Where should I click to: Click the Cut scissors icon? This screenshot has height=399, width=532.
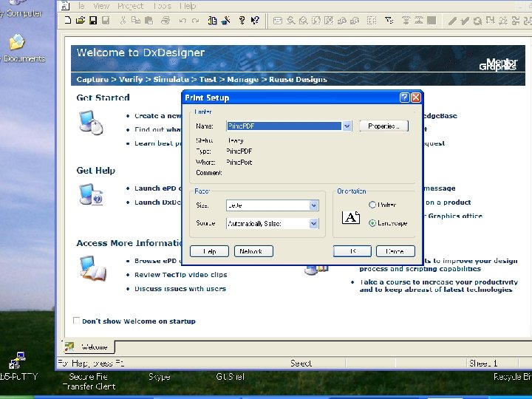tap(123, 21)
